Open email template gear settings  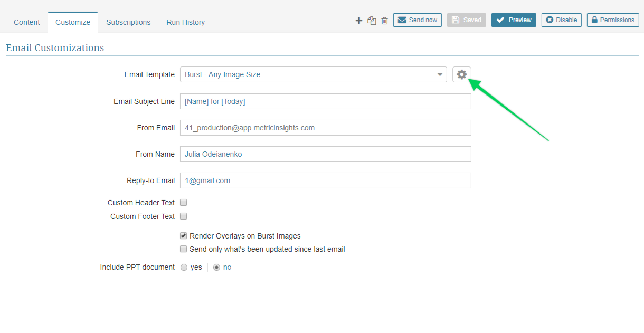(x=462, y=74)
